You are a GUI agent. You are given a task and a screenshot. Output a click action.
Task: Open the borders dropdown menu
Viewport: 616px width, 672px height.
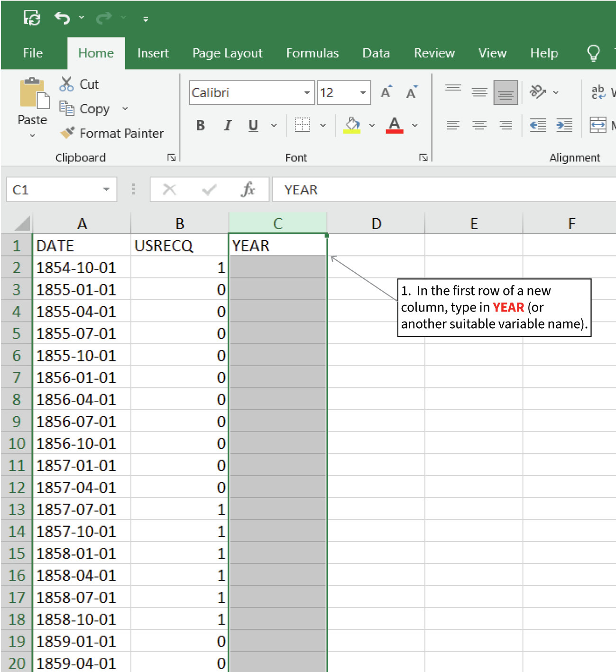click(x=323, y=125)
